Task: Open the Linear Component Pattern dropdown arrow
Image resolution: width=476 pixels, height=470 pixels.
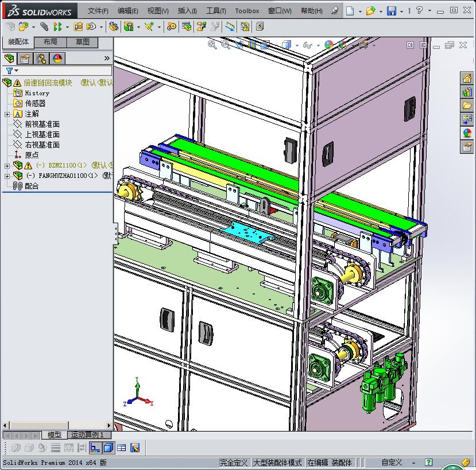Action: pos(67,27)
